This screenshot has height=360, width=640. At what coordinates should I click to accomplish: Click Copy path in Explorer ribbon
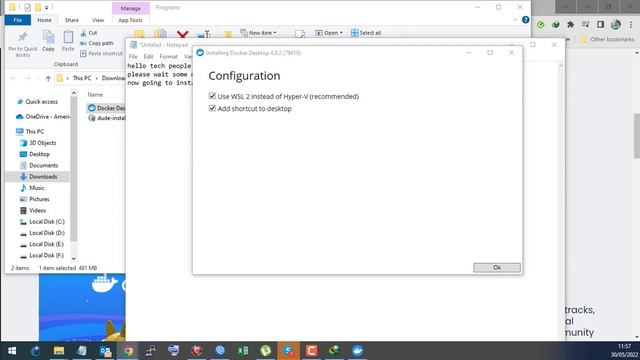click(x=97, y=43)
